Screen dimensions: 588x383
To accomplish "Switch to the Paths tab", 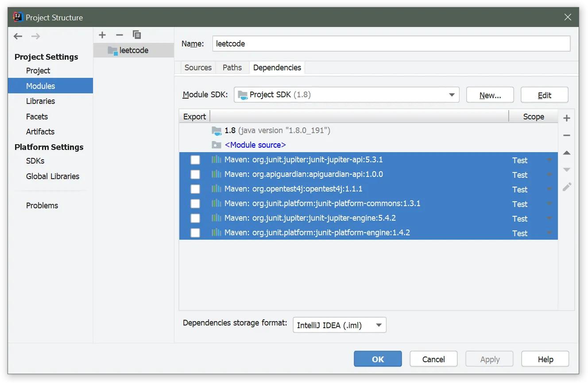I will (232, 67).
